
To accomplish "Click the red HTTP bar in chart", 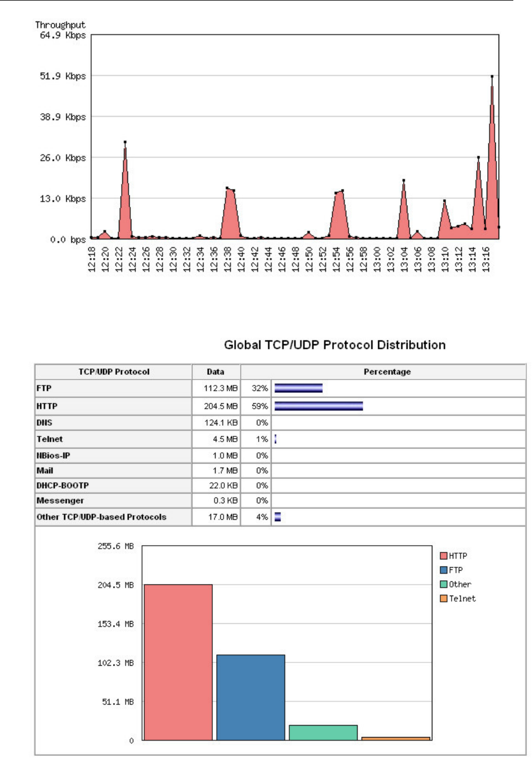I will [178, 662].
